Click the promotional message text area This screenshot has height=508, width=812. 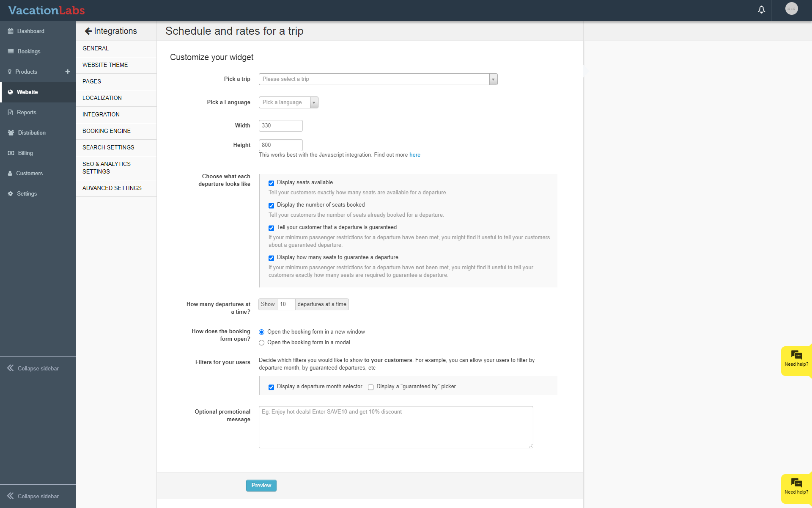click(395, 427)
